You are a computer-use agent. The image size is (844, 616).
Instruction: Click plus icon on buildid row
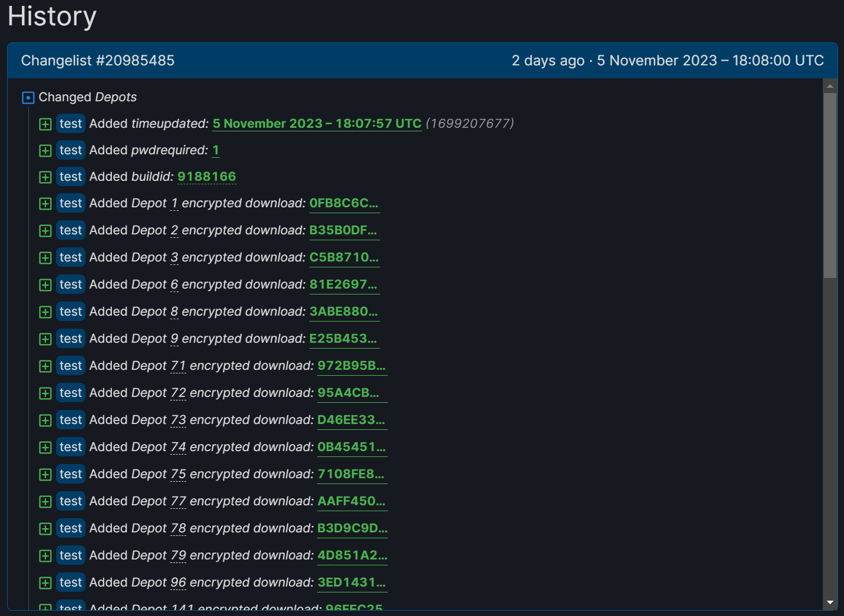pos(45,177)
